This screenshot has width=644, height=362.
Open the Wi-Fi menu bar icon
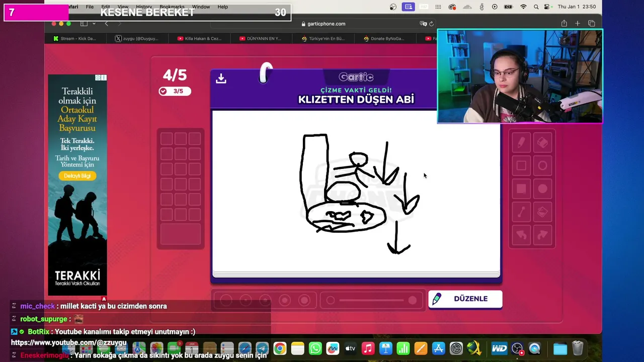pyautogui.click(x=523, y=7)
